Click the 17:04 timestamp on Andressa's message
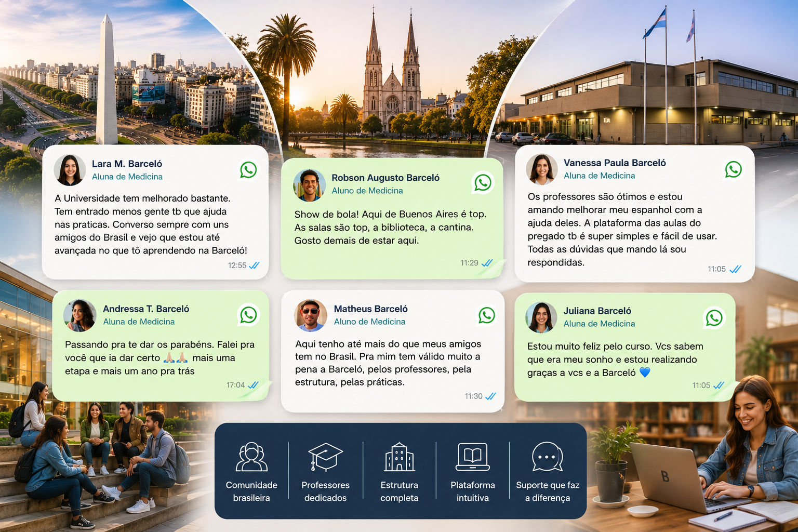The height and width of the screenshot is (532, 798). pyautogui.click(x=235, y=385)
